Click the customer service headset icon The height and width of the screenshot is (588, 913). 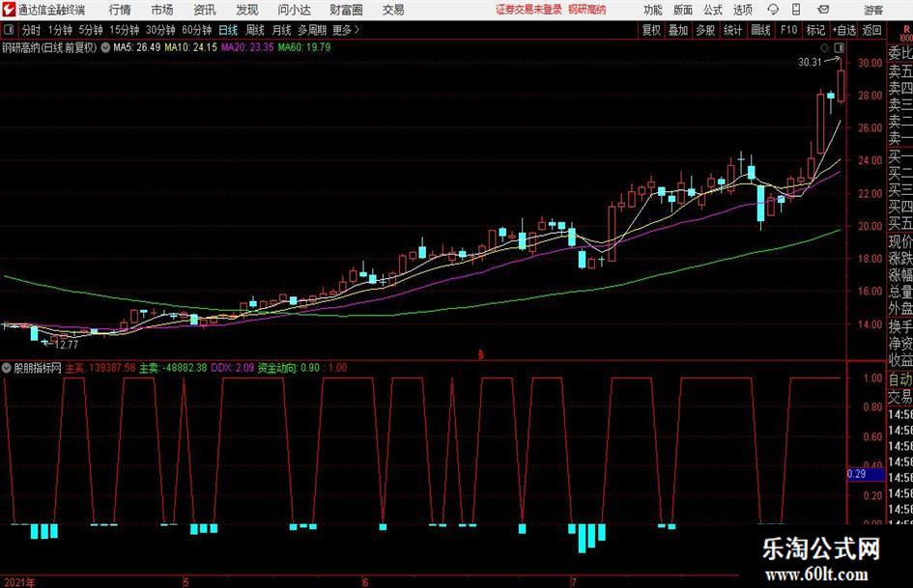coord(773,10)
